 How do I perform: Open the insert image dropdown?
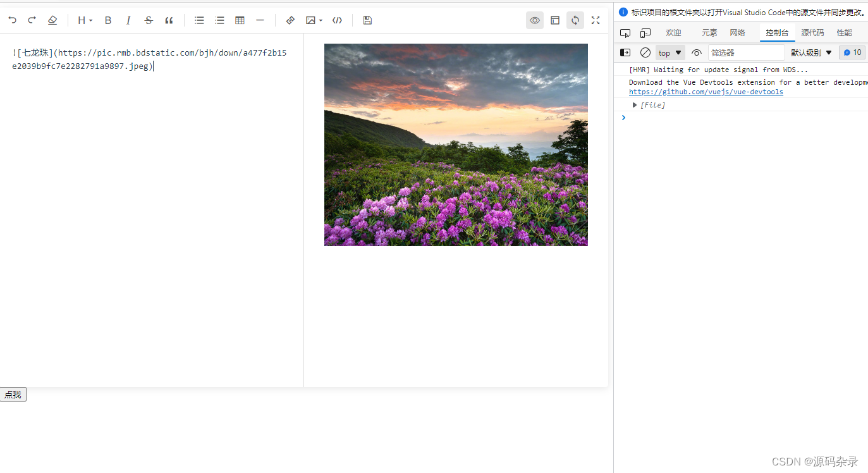pyautogui.click(x=314, y=20)
